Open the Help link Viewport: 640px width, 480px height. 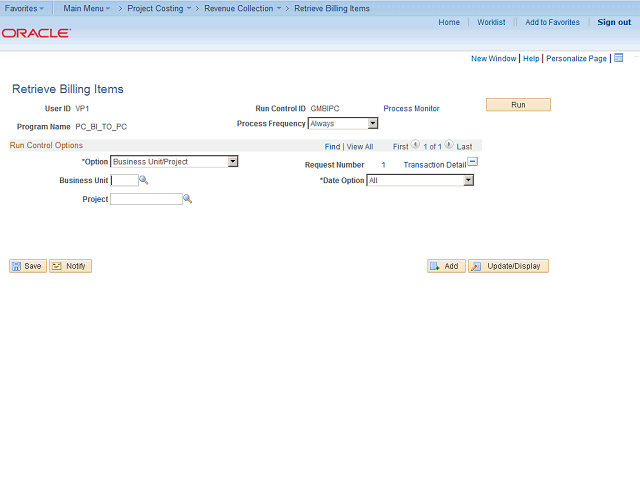pos(531,58)
